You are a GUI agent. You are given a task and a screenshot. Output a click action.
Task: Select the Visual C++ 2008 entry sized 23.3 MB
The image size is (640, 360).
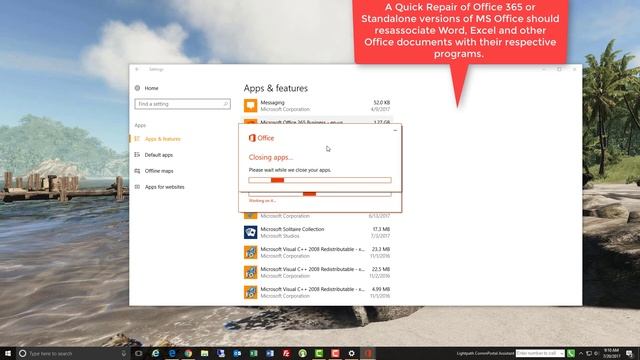point(317,252)
